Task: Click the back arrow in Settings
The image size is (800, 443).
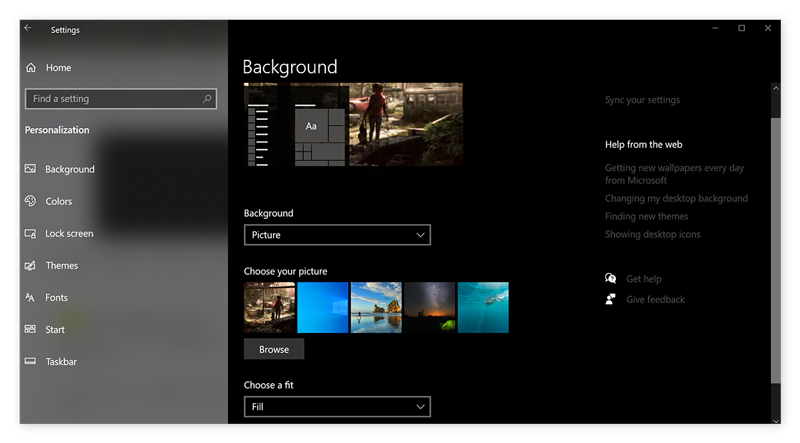Action: [x=28, y=29]
